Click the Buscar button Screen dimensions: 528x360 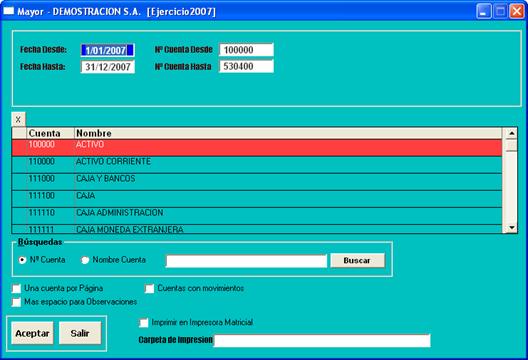click(358, 260)
